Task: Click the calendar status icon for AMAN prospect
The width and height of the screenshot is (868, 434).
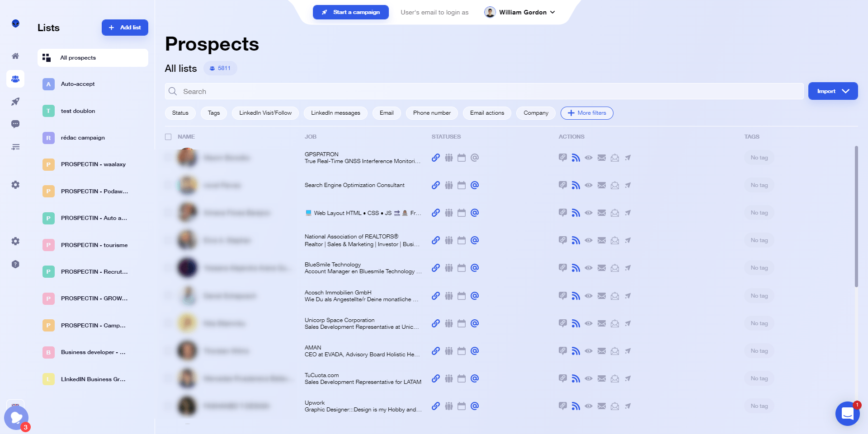Action: click(x=462, y=351)
